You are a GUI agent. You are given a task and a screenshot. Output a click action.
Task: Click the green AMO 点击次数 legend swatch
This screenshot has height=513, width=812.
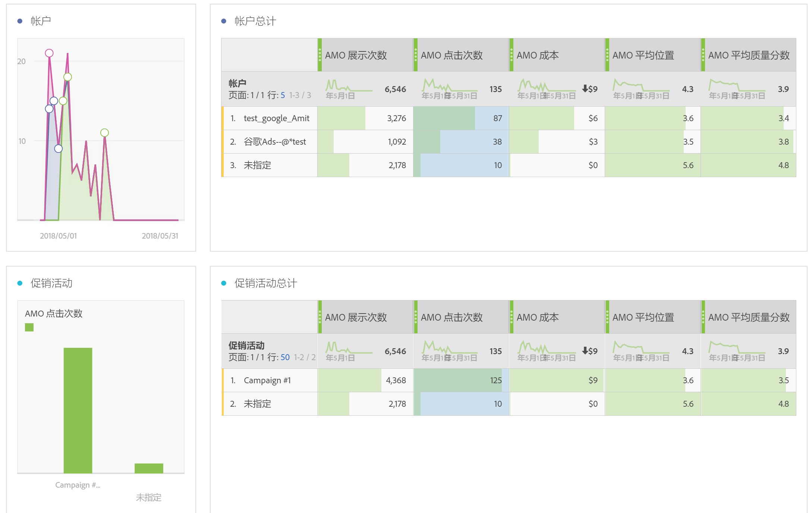29,327
